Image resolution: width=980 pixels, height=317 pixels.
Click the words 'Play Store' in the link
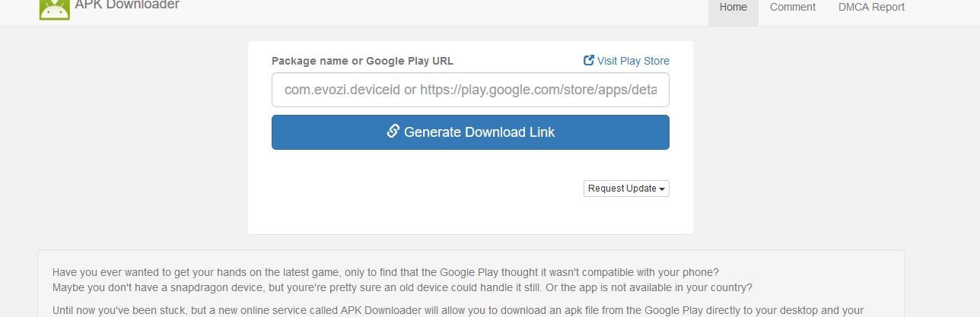tap(646, 61)
